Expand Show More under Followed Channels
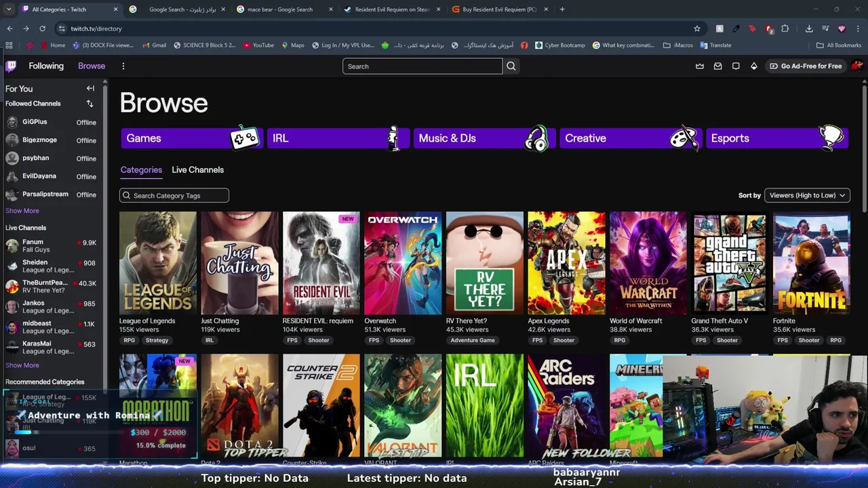 pyautogui.click(x=22, y=211)
